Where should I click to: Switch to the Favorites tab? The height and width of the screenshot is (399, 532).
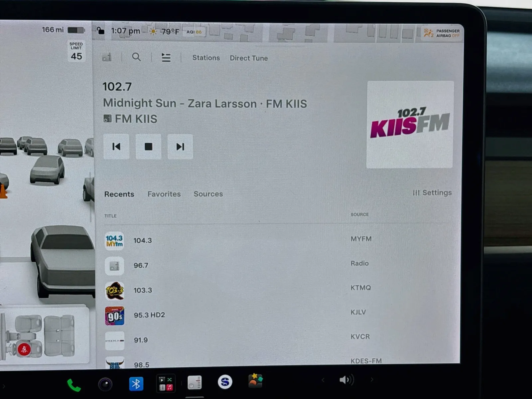164,194
